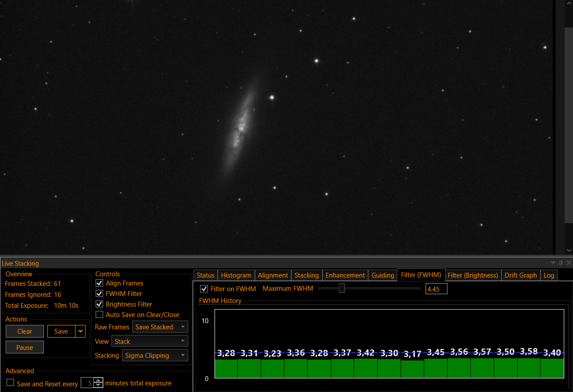The height and width of the screenshot is (392, 573).
Task: Decrease the Save and Reset minutes value
Action: (99, 385)
